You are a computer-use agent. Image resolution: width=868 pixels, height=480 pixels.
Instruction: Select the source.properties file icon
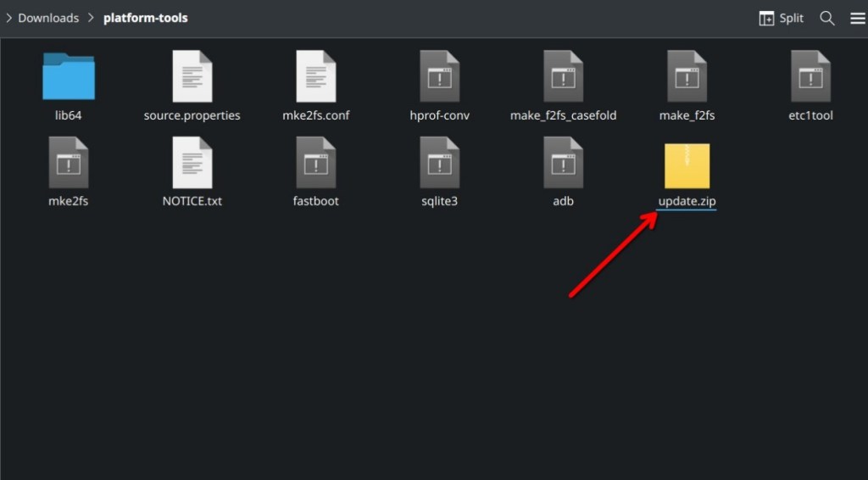(x=192, y=76)
